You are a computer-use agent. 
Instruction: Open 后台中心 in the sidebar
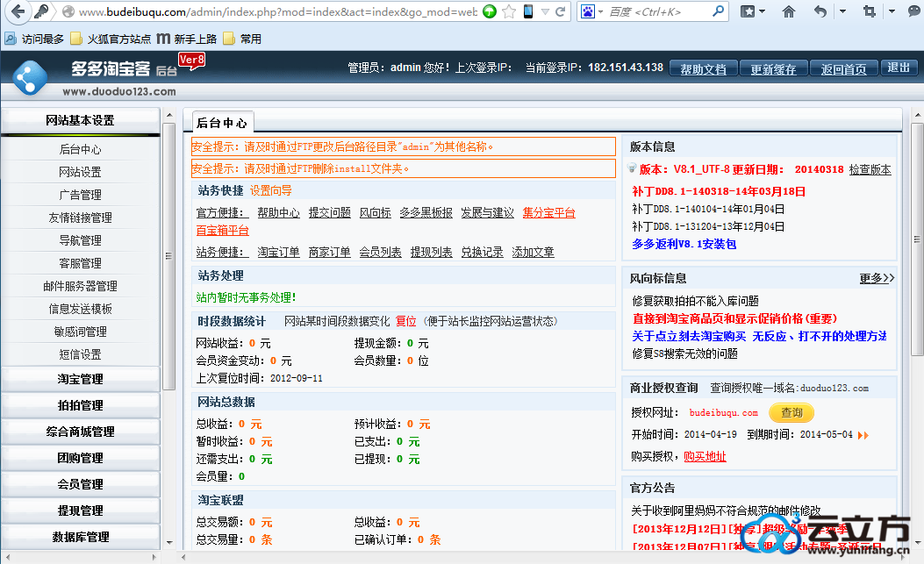click(80, 150)
